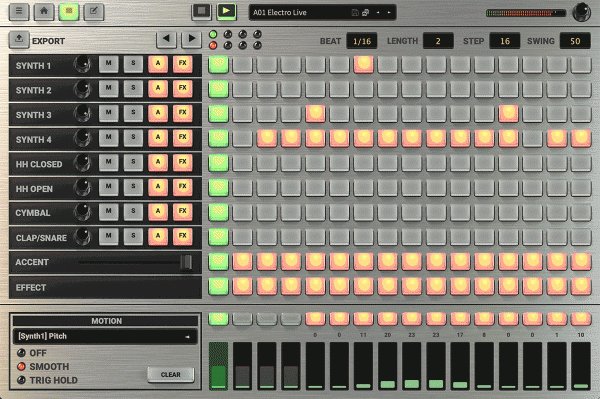This screenshot has height=399, width=600.
Task: Toggle step 7 on SYNTH 1 row
Action: click(364, 64)
